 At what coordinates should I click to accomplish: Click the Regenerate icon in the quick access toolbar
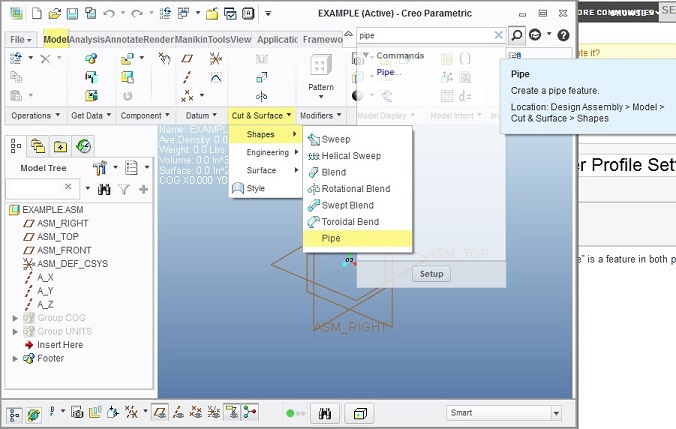point(165,14)
